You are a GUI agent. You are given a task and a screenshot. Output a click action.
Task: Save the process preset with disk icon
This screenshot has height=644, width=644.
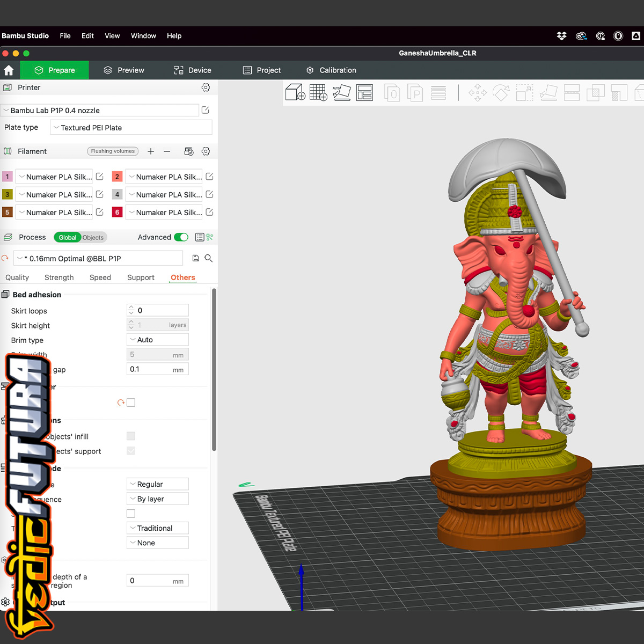tap(196, 258)
